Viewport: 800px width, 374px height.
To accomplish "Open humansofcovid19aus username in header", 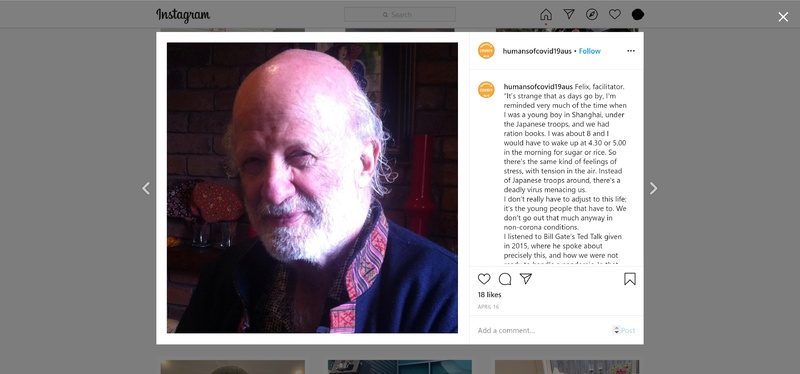I will (x=537, y=51).
